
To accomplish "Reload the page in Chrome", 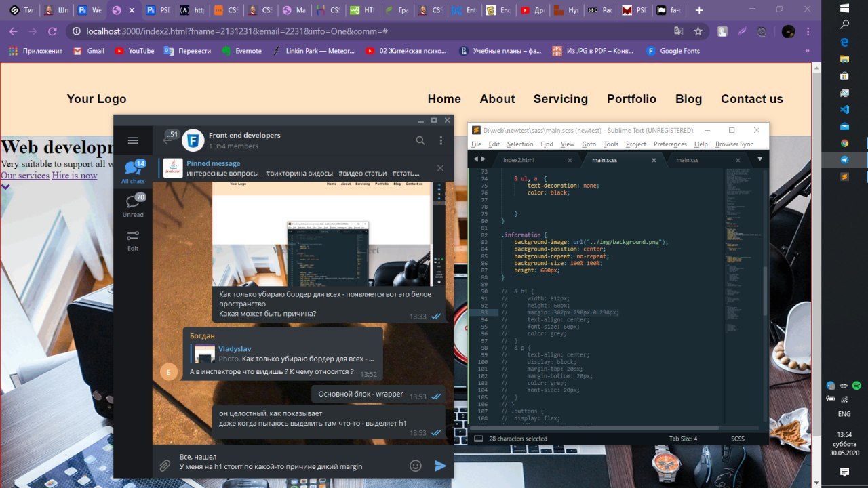I will (x=52, y=31).
